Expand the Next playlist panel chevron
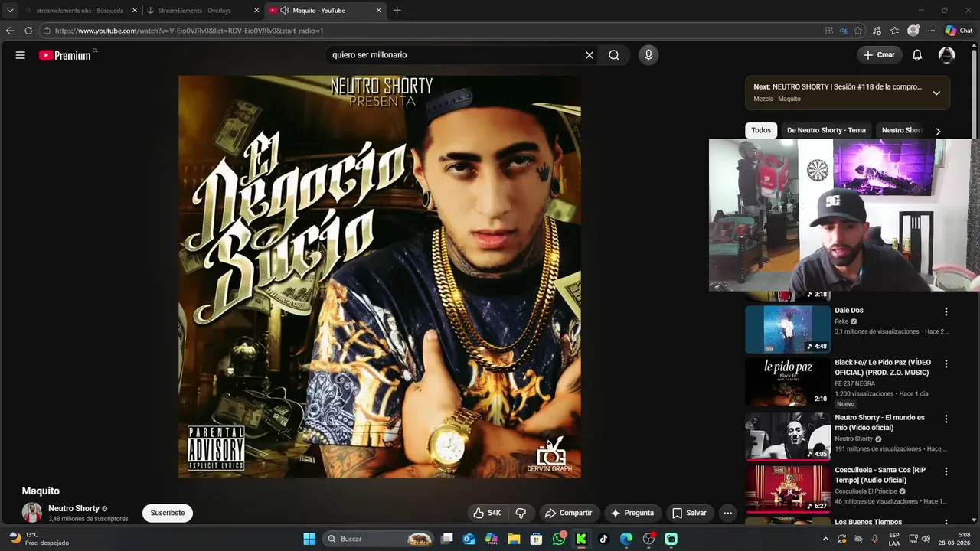Screen dimensions: 980x551 click(x=936, y=93)
